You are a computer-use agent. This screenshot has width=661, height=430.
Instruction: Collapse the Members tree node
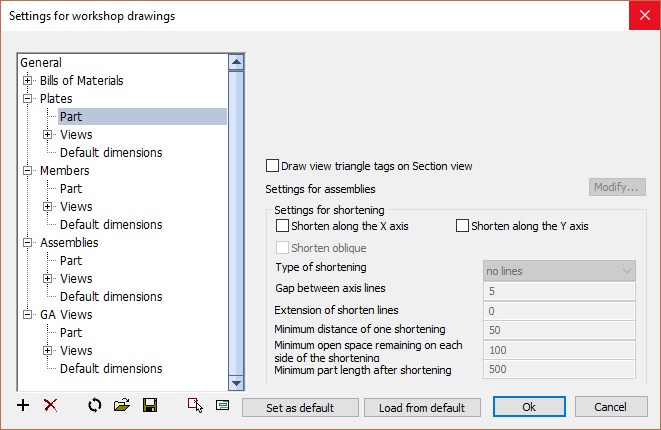27,170
